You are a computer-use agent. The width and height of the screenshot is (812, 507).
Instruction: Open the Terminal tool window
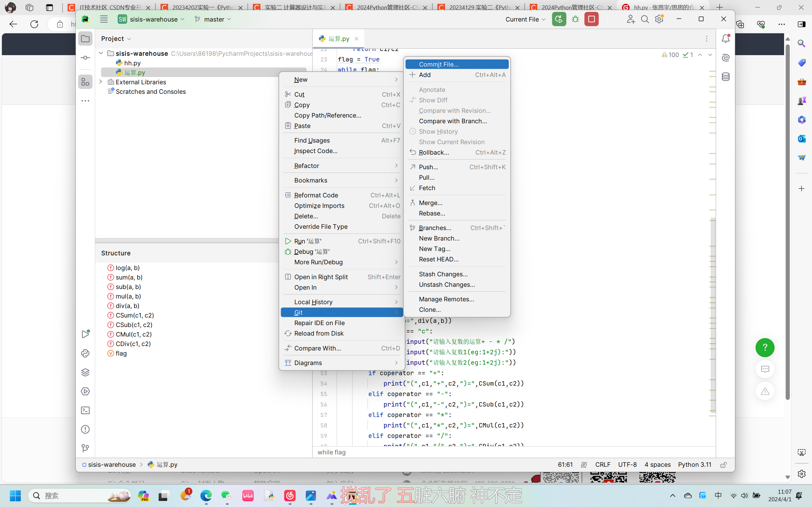(85, 410)
